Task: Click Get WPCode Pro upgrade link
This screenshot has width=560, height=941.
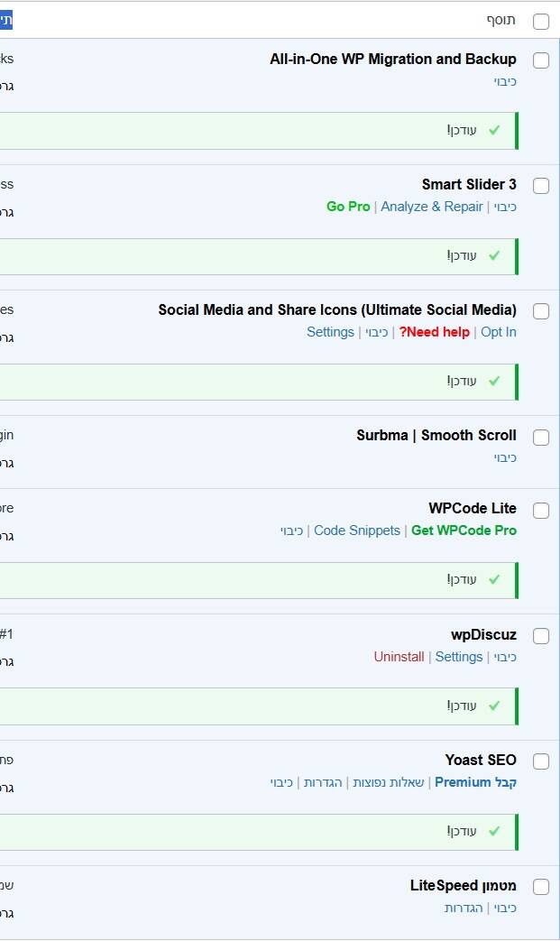Action: click(x=464, y=530)
